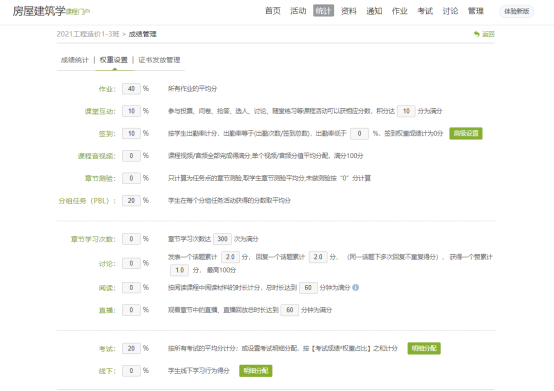
Task: Click the 获得一个赞 points field
Action: [179, 270]
